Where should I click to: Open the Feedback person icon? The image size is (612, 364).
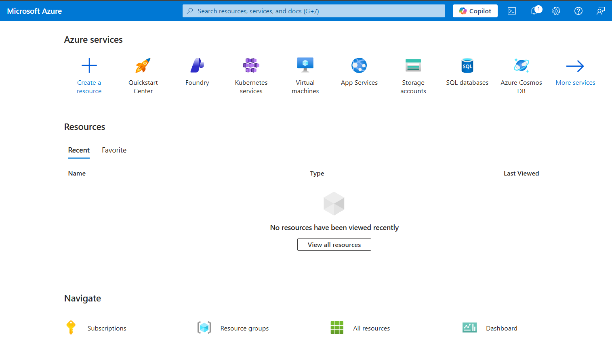pos(601,11)
